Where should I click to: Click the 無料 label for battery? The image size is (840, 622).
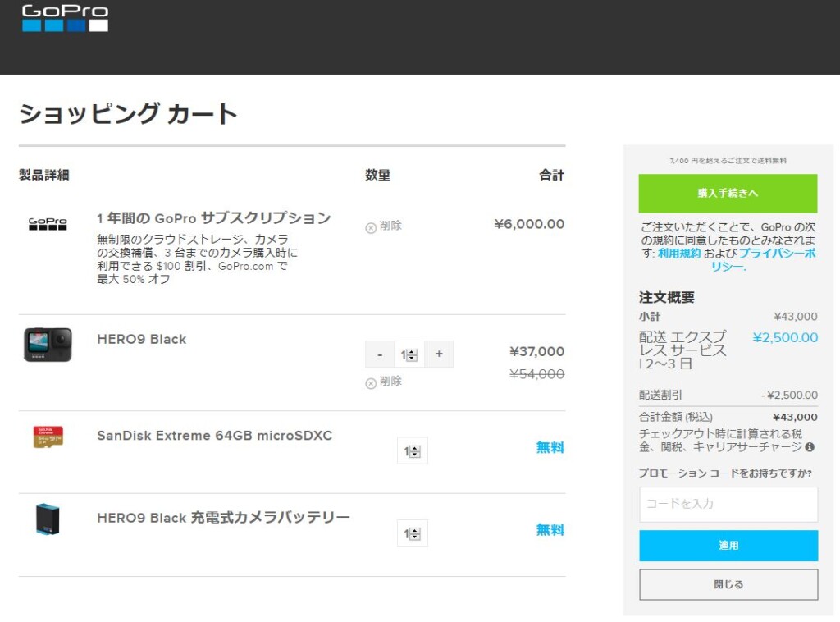pyautogui.click(x=550, y=530)
